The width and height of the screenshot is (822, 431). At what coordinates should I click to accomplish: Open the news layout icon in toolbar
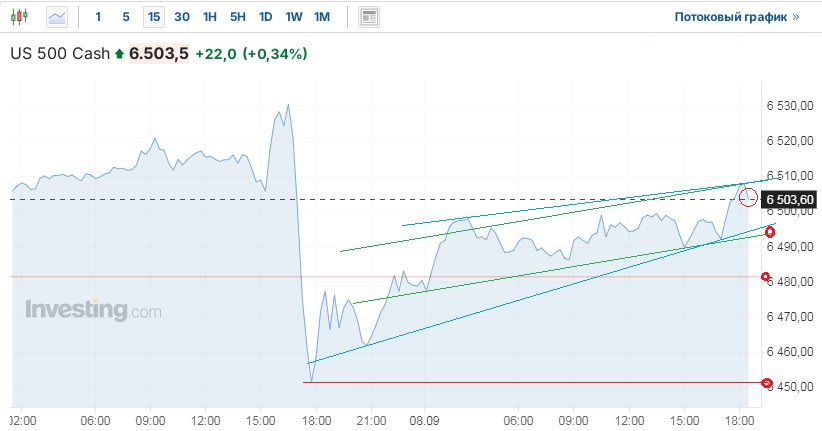[370, 17]
